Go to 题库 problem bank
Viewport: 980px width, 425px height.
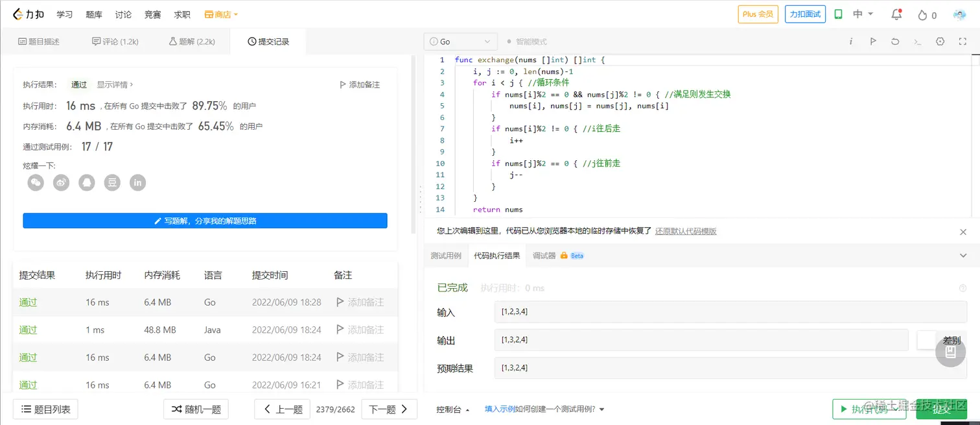(x=94, y=14)
